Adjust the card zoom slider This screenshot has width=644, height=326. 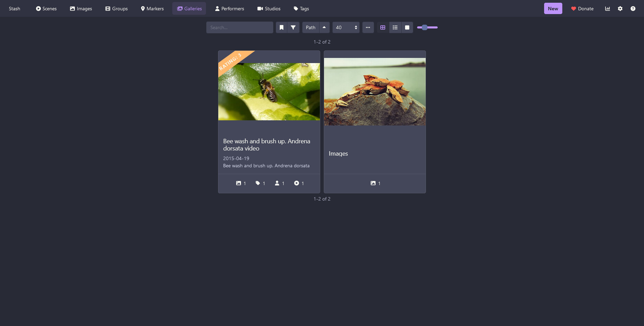tap(427, 27)
